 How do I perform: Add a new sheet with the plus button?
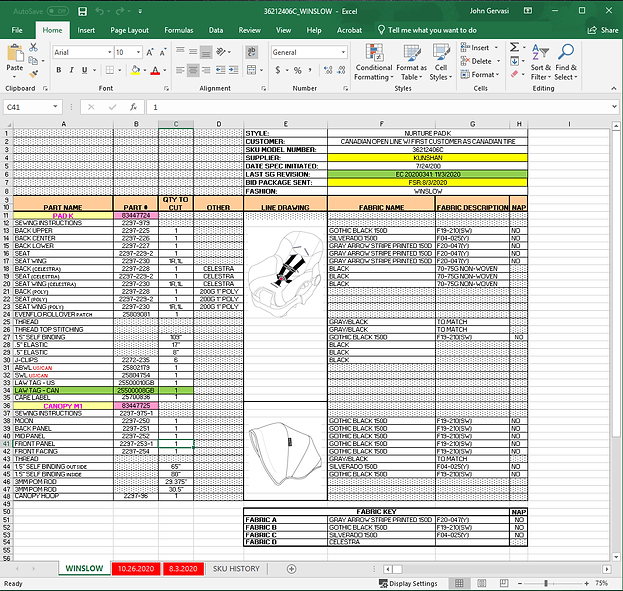pyautogui.click(x=291, y=569)
